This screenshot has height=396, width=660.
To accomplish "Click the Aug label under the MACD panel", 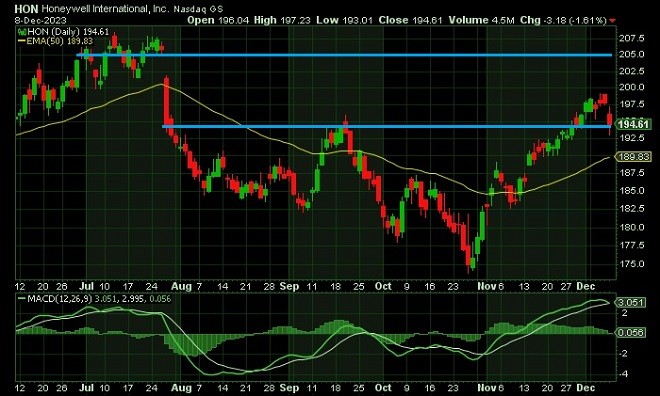I will coord(181,388).
